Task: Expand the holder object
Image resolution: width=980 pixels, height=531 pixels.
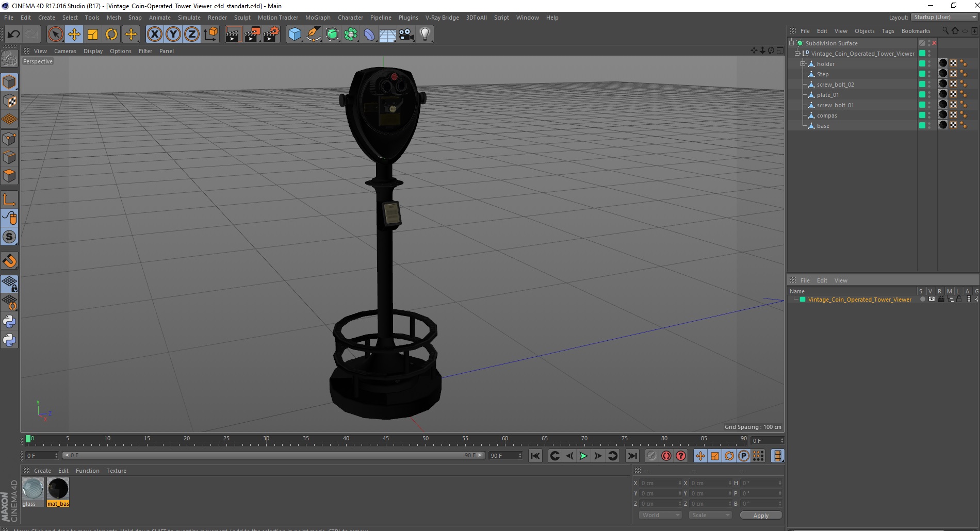Action: pyautogui.click(x=803, y=63)
